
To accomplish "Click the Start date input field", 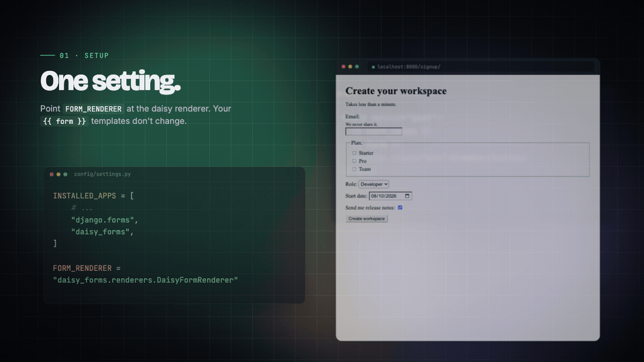I will coord(390,196).
